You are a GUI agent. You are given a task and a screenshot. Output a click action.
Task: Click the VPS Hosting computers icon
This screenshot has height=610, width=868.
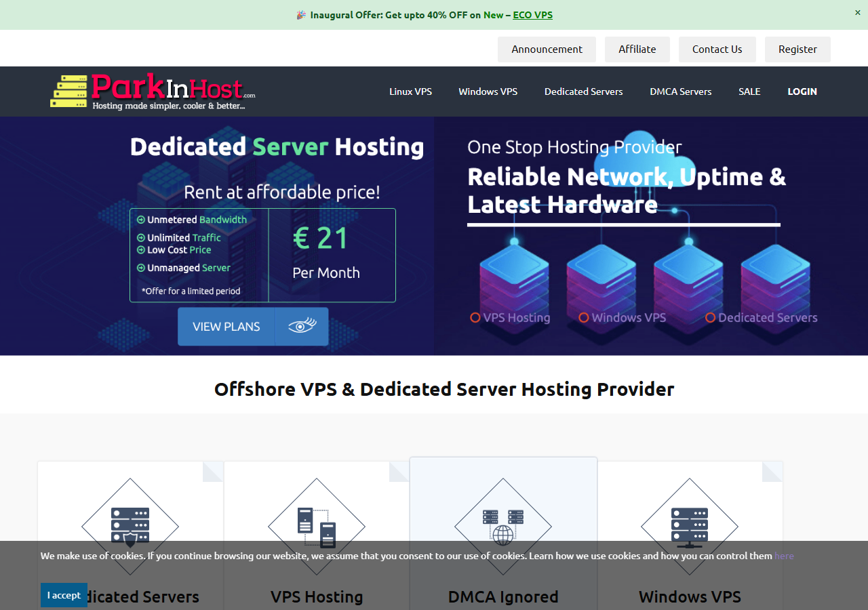[x=317, y=527]
